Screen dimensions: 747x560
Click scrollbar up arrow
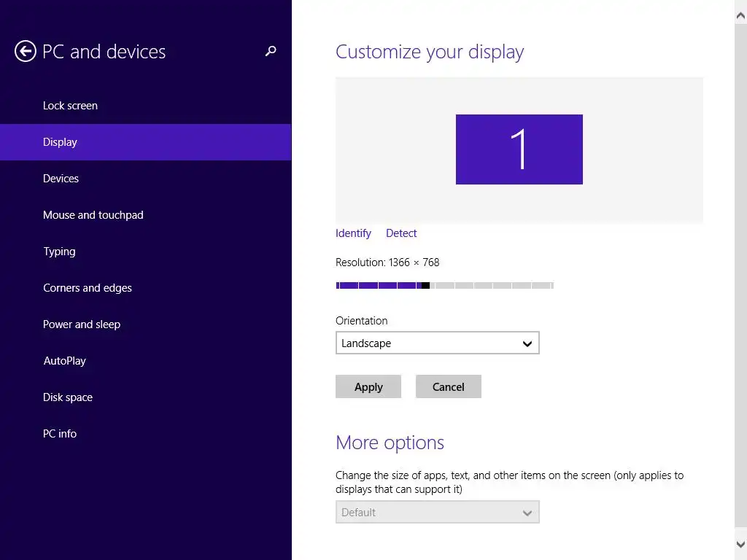(x=740, y=16)
